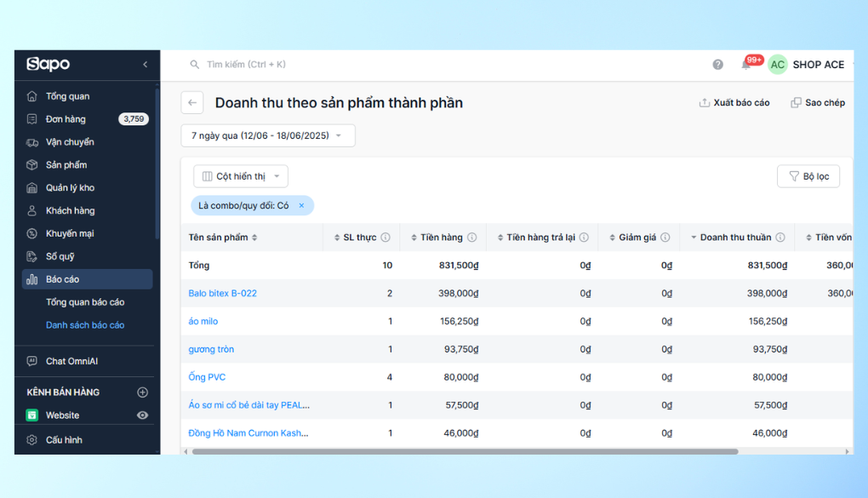Click the info icon next to Doanh thu thuần

coord(780,238)
